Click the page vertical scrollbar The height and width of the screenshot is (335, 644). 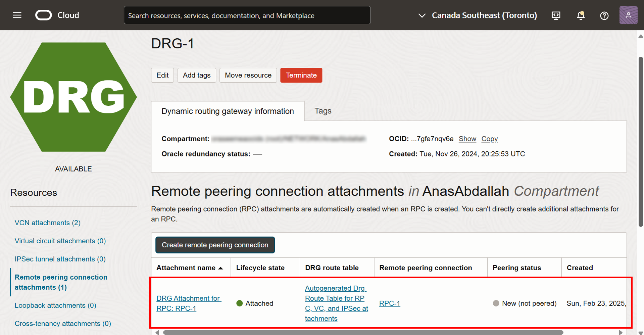(641, 142)
